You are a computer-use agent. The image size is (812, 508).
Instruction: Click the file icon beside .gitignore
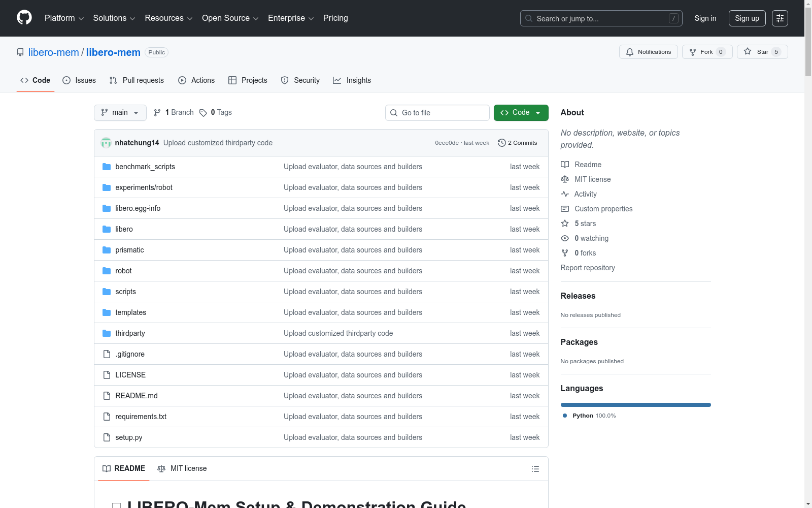coord(107,354)
